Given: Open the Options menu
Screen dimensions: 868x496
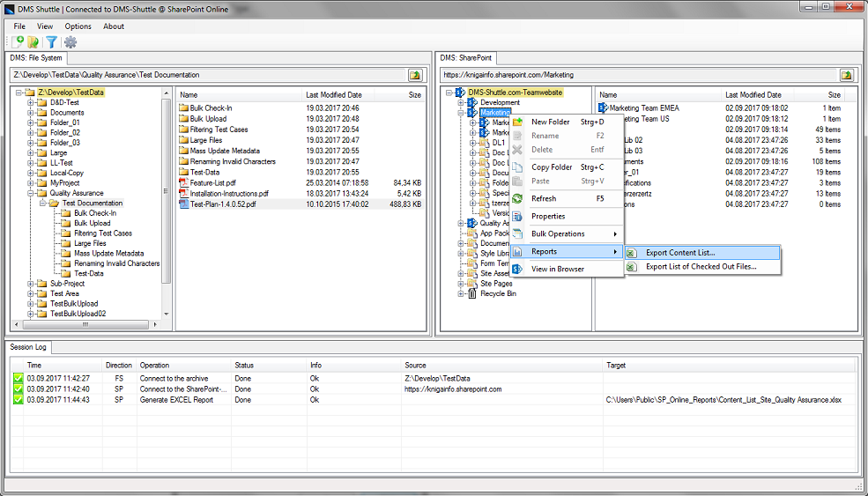Looking at the screenshot, I should click(78, 26).
